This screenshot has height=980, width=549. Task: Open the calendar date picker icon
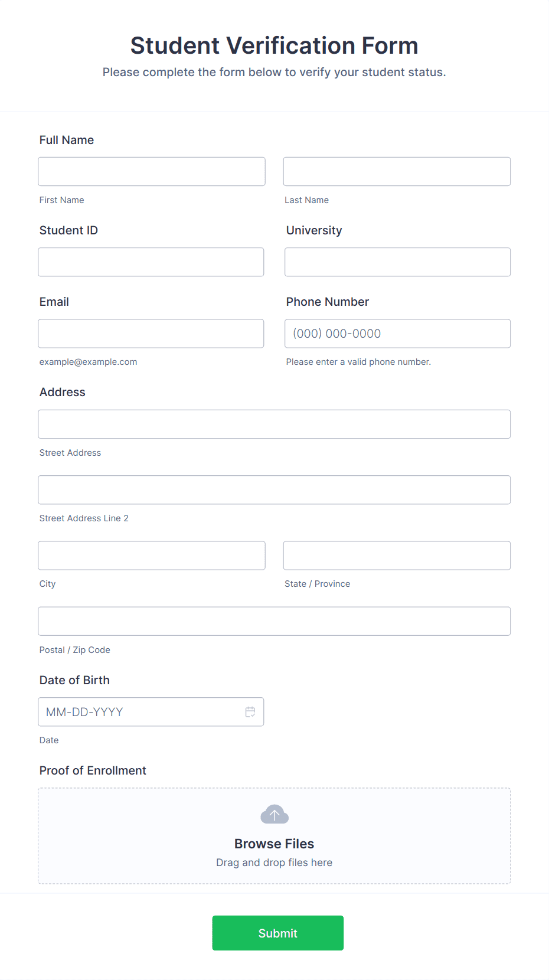pos(250,712)
